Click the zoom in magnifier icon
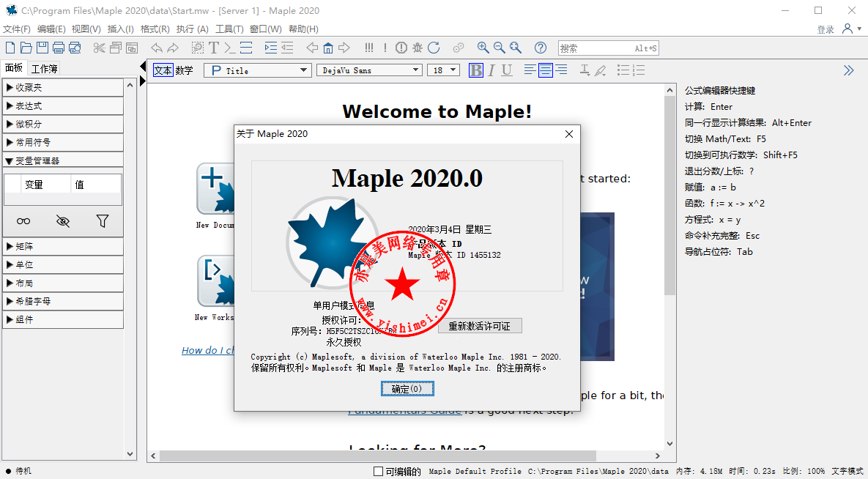 483,48
